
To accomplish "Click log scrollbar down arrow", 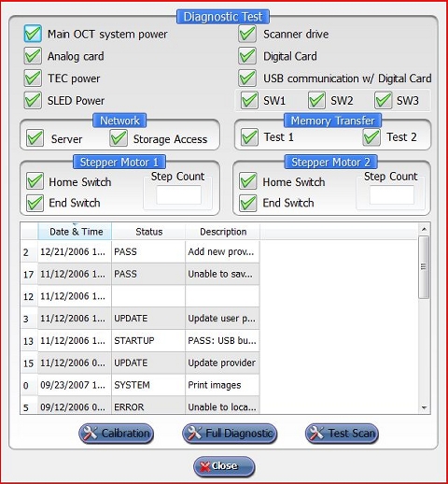I will (x=424, y=407).
